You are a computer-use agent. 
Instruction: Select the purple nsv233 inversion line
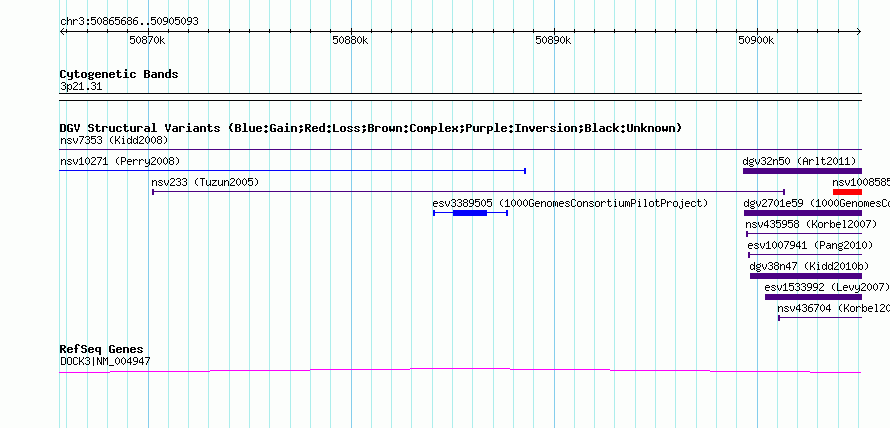(x=469, y=192)
